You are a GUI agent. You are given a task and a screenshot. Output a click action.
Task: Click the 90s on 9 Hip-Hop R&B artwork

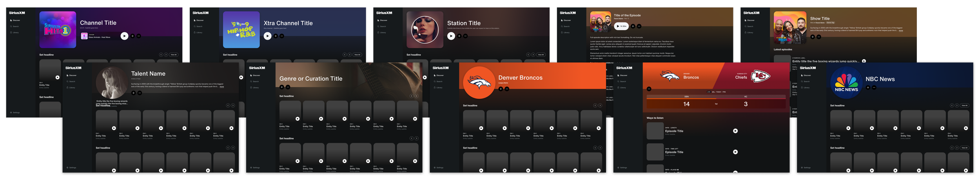(241, 30)
